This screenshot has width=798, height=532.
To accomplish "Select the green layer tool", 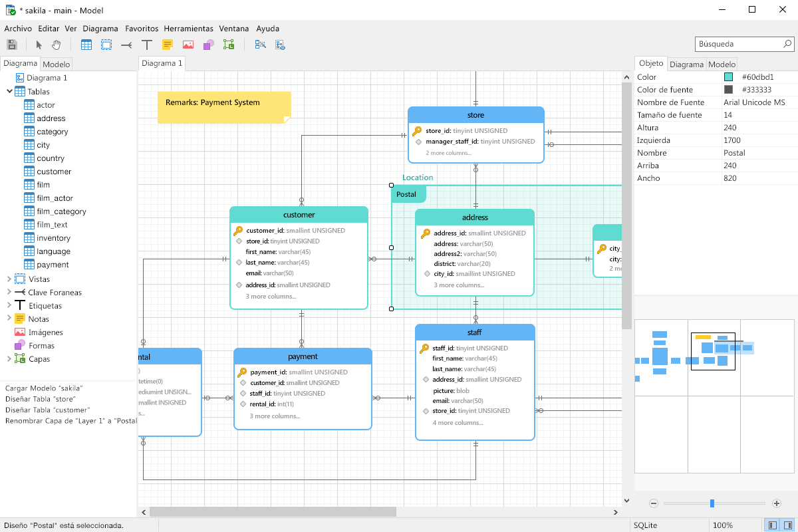I will click(x=229, y=45).
